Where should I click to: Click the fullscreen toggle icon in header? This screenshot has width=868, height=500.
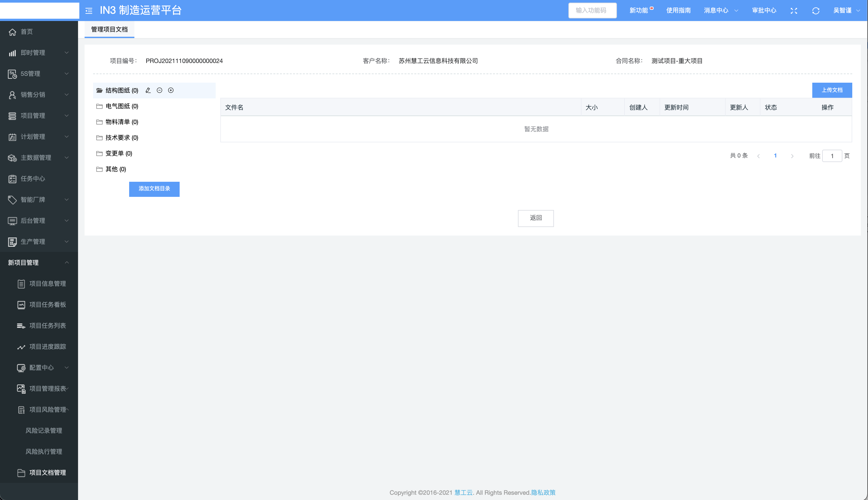click(x=794, y=10)
